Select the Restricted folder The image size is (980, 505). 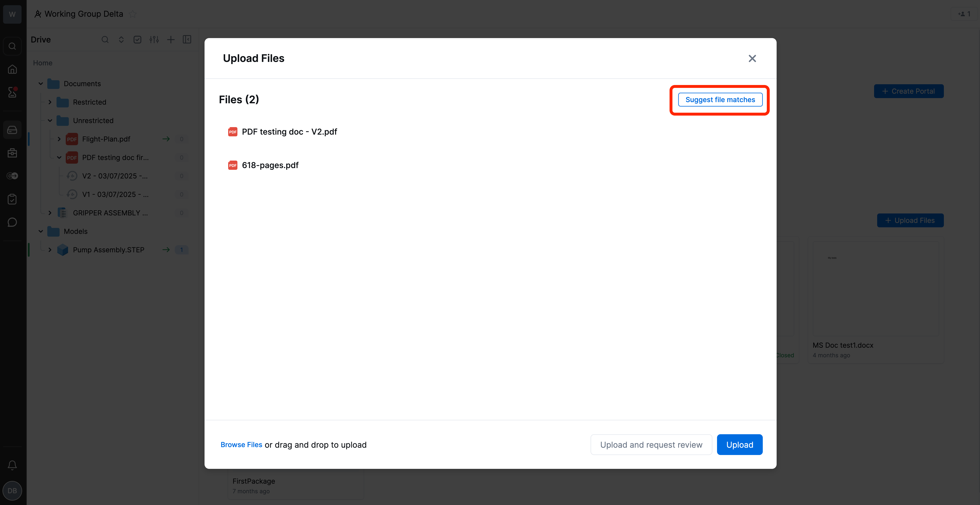click(89, 102)
